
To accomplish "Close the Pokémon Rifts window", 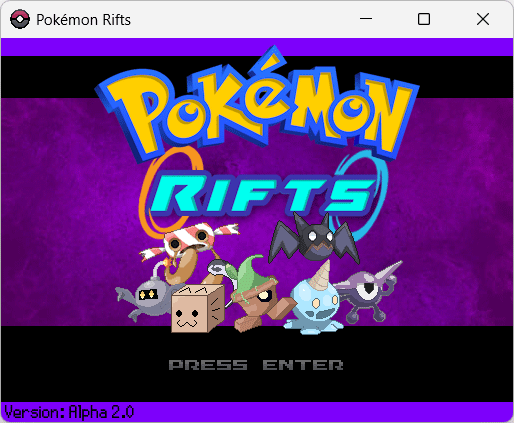I will coord(483,19).
